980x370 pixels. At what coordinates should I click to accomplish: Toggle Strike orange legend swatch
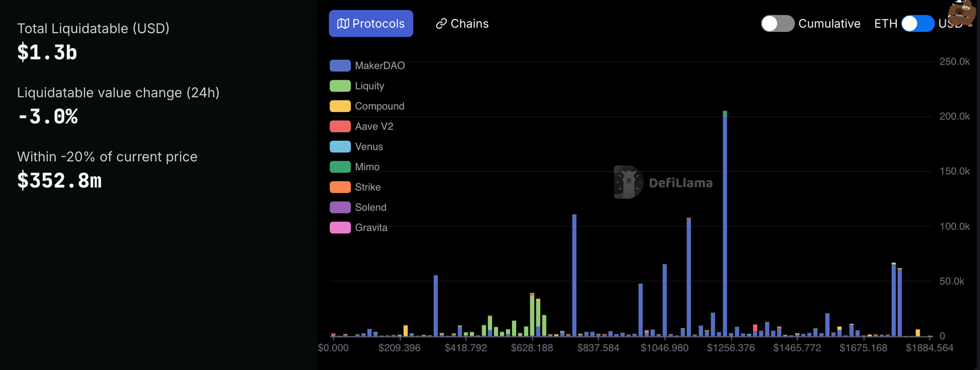[340, 187]
